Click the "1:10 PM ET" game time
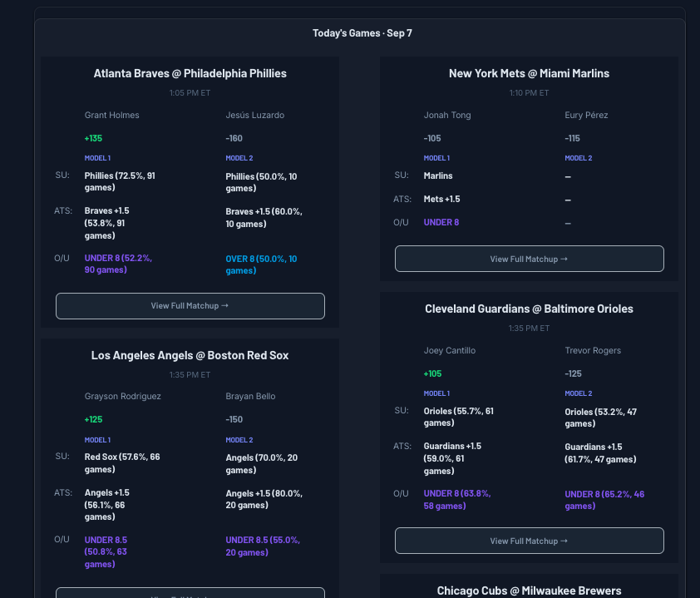The height and width of the screenshot is (598, 700). (529, 93)
